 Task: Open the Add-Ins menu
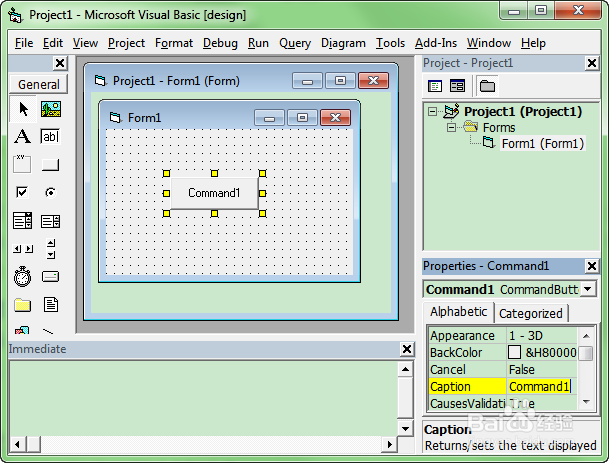pos(436,43)
